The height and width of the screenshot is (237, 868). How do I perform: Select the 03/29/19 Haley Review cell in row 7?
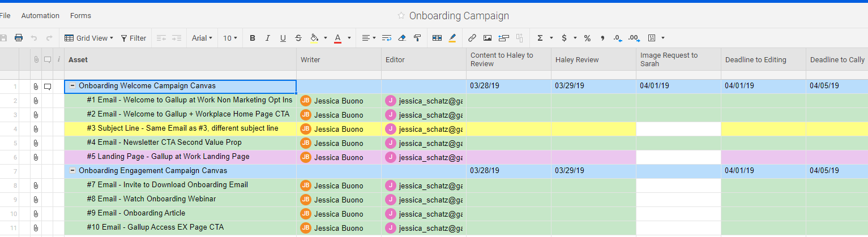593,171
